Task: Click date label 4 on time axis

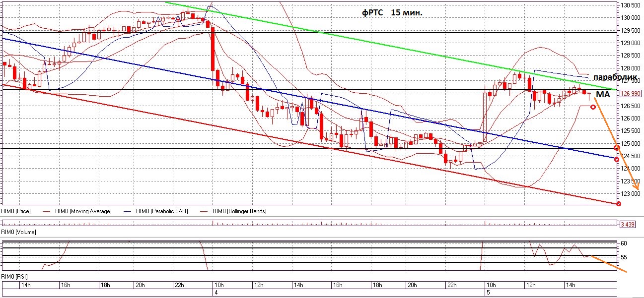Action: coord(216,293)
